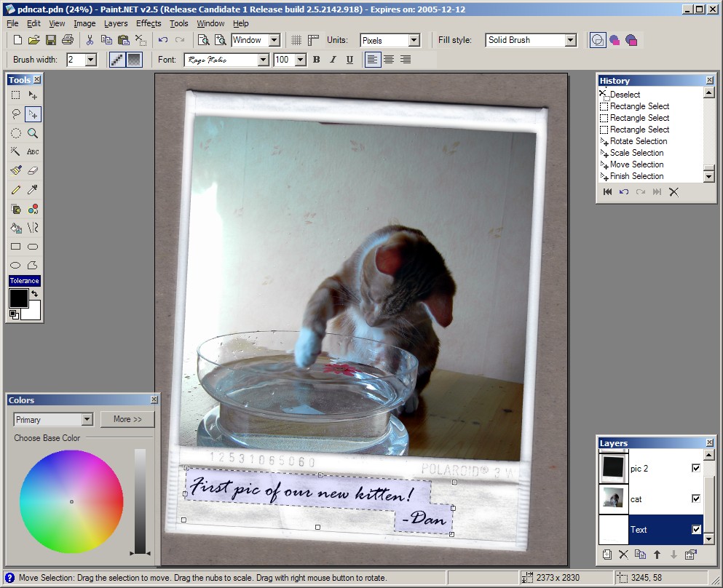The width and height of the screenshot is (723, 588).
Task: Toggle rulers display
Action: 314,40
